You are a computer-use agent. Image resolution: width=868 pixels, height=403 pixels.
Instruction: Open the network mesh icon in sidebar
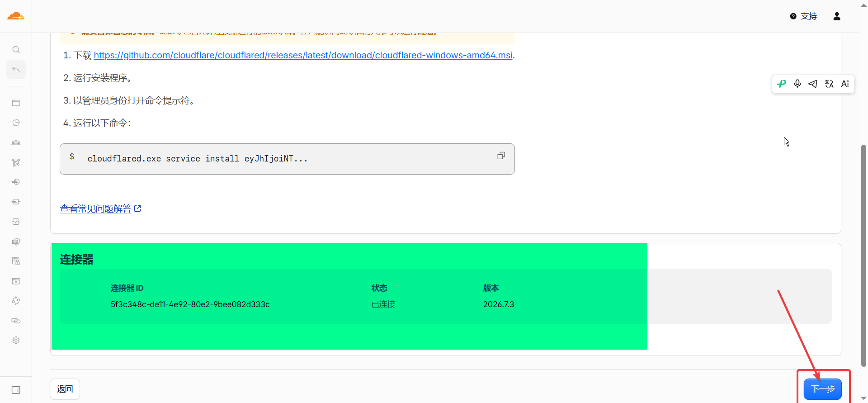point(16,162)
